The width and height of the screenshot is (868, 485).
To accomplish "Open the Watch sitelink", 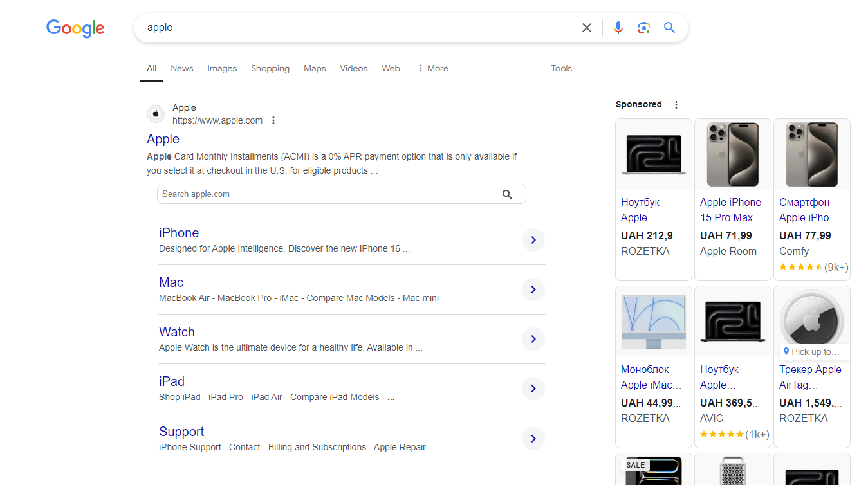I will pyautogui.click(x=177, y=332).
